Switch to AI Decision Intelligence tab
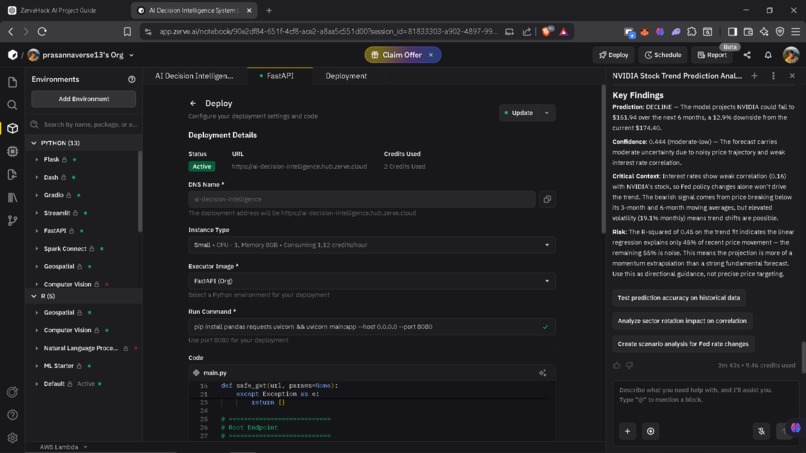806x453 pixels. pos(194,76)
